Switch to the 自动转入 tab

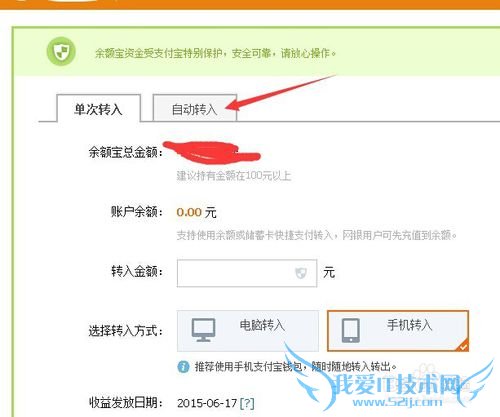pos(194,108)
